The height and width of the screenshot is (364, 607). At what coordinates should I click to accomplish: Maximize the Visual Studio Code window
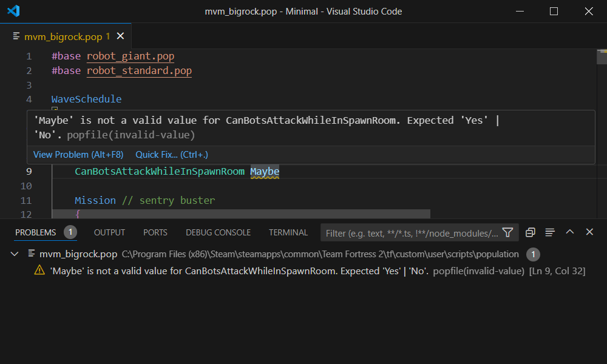pyautogui.click(x=554, y=11)
